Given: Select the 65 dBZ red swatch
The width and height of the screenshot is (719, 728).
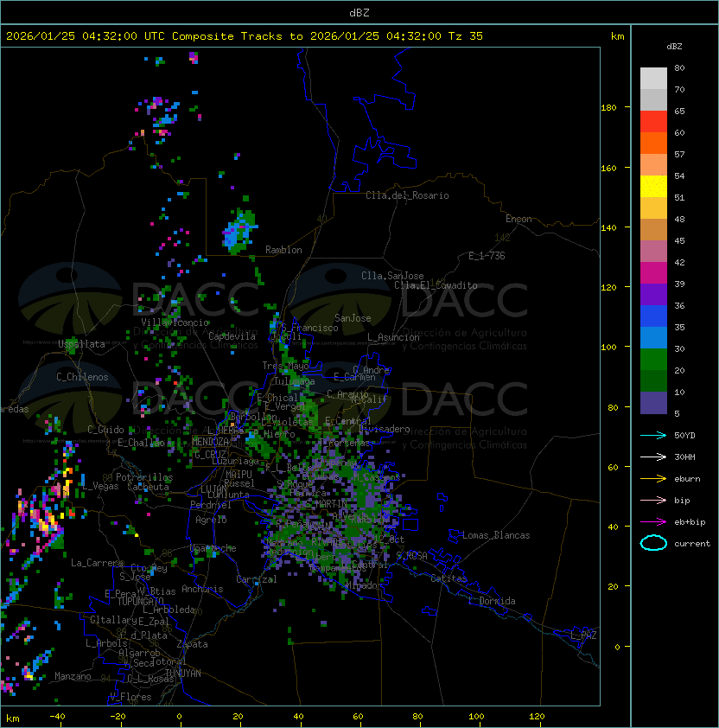Looking at the screenshot, I should 653,122.
